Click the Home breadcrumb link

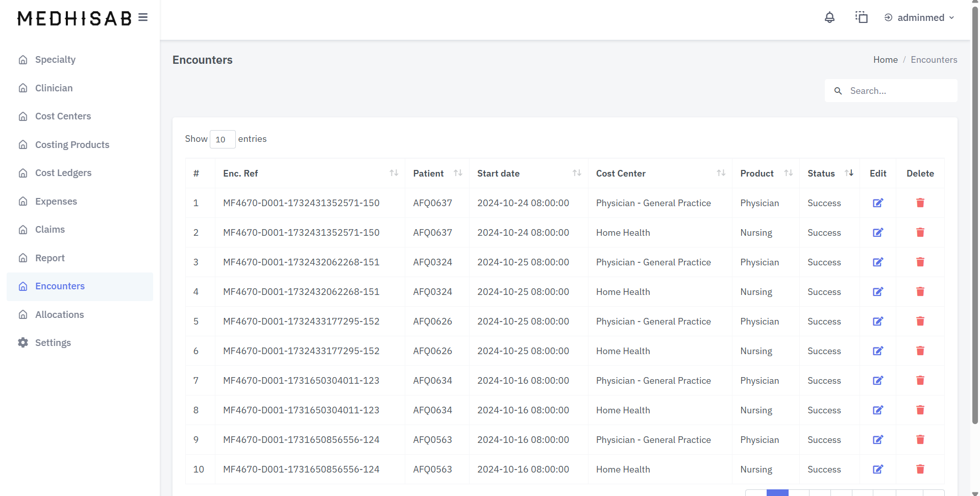[885, 60]
